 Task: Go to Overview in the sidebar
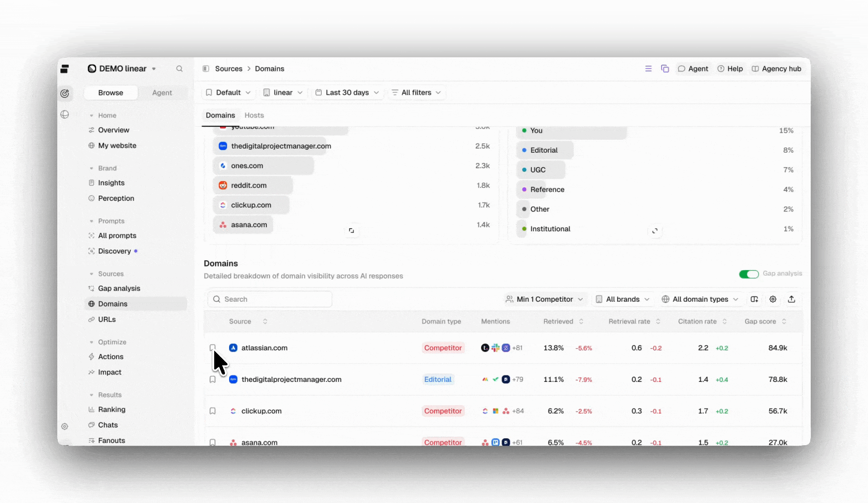(x=114, y=130)
